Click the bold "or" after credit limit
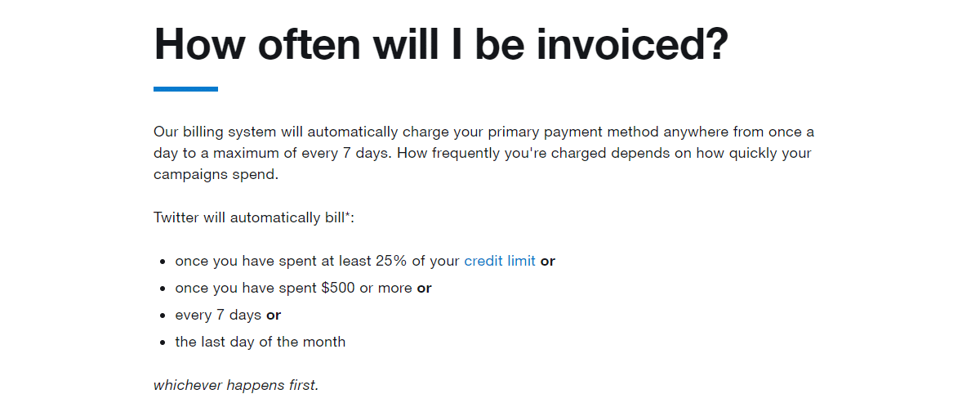The width and height of the screenshot is (980, 403). click(x=548, y=262)
